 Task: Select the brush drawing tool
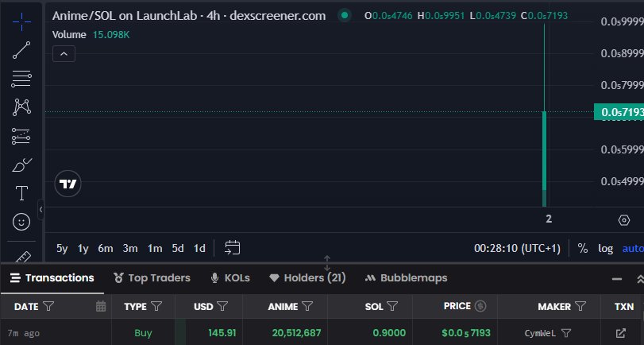(21, 165)
